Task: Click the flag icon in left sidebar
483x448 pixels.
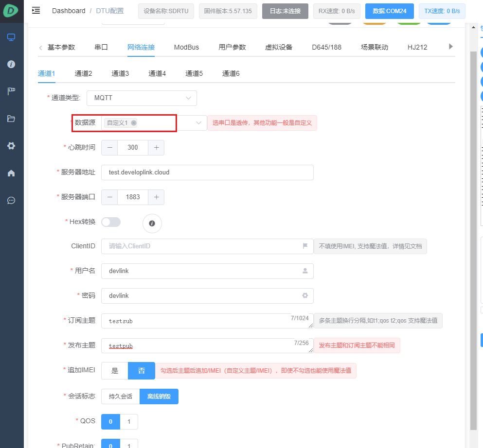Action: pyautogui.click(x=11, y=91)
